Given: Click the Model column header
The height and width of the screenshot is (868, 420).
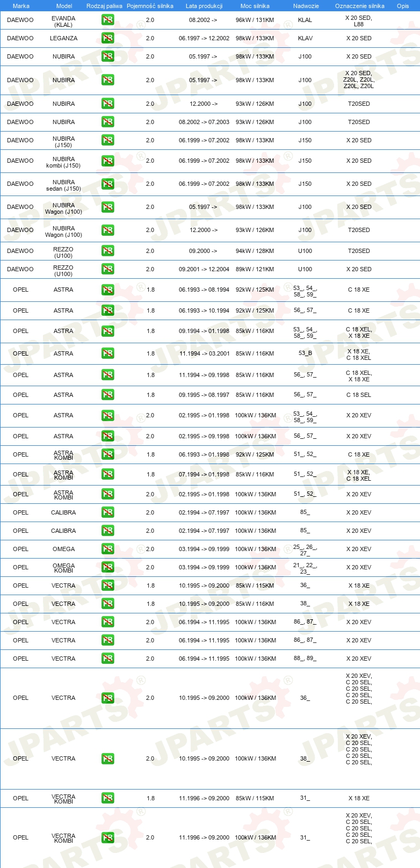Looking at the screenshot, I should click(x=64, y=6).
